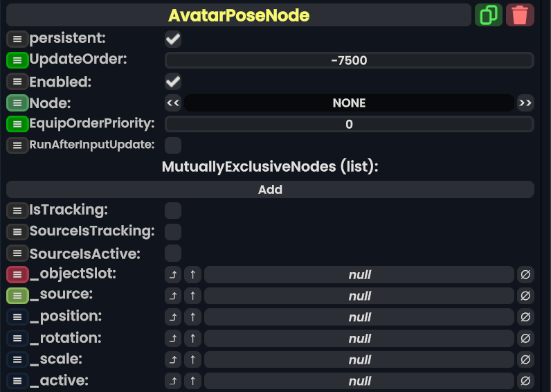Click the red trash delete icon

point(520,15)
